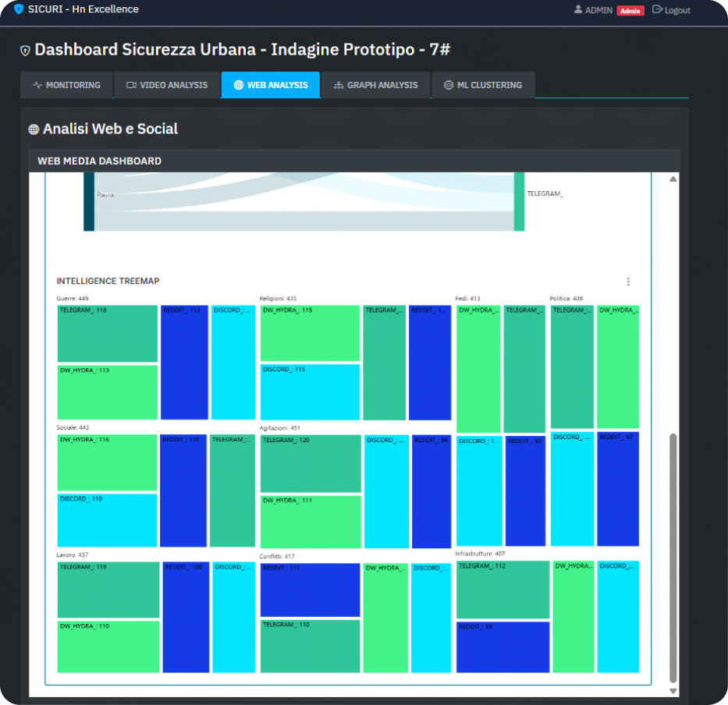Viewport: 728px width, 705px height.
Task: Click the red Admin badge
Action: [630, 10]
